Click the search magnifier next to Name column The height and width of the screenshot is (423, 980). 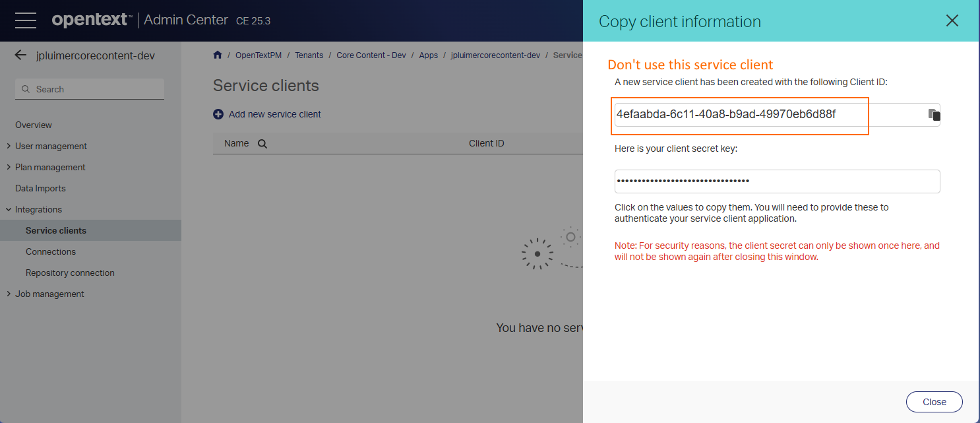[x=262, y=144]
